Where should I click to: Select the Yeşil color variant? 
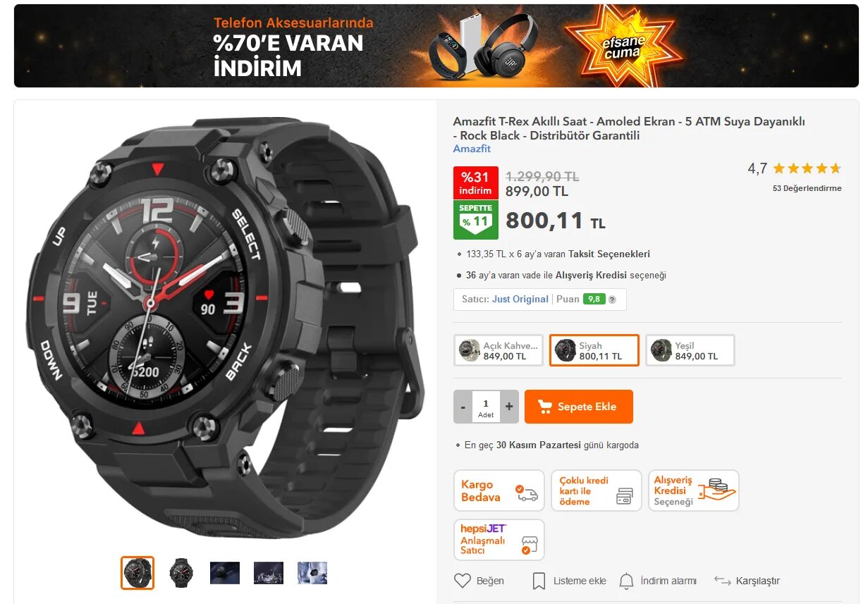[690, 350]
